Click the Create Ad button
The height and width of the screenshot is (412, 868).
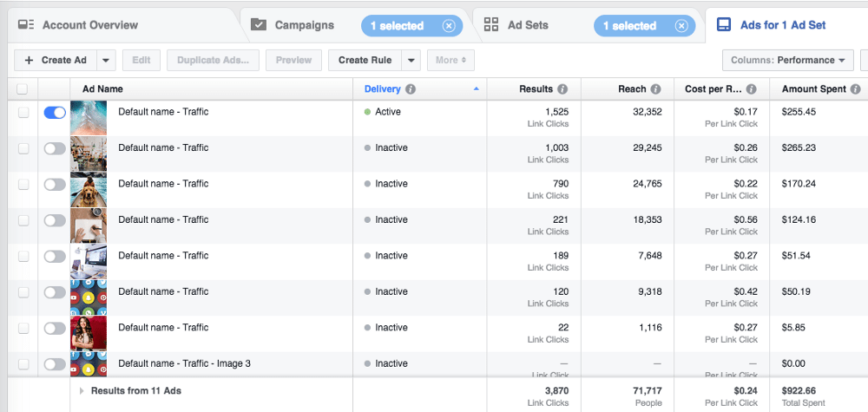click(x=56, y=61)
